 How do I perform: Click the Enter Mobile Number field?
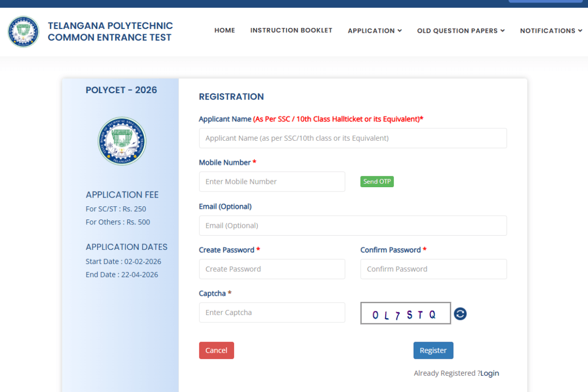click(x=272, y=181)
